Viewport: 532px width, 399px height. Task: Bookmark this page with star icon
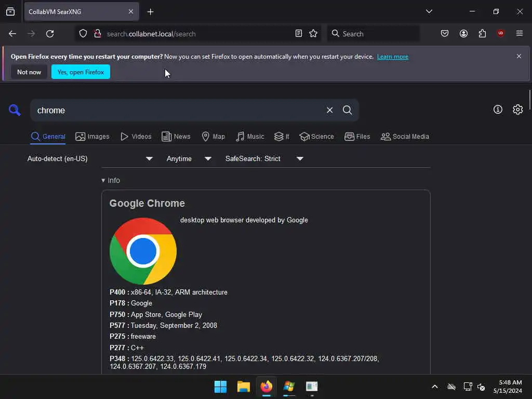pos(313,33)
